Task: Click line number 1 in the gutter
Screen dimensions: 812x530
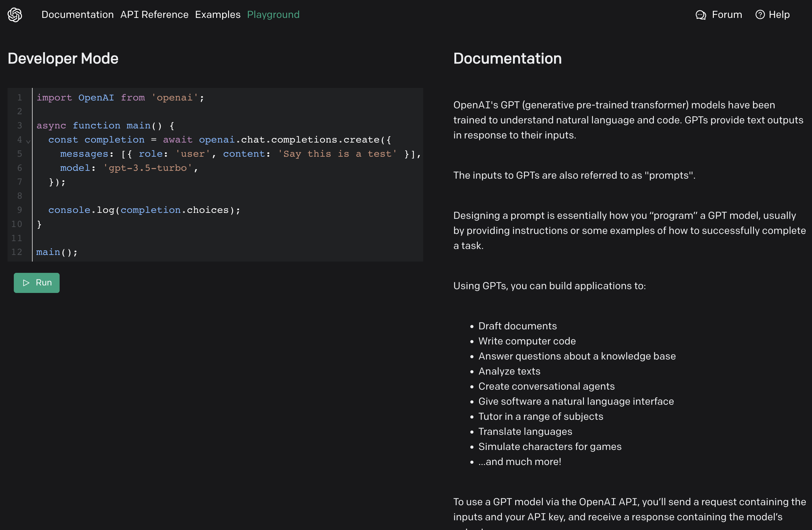Action: click(x=19, y=98)
